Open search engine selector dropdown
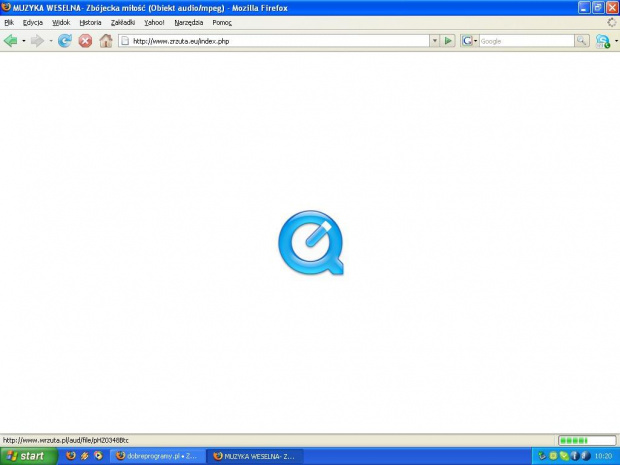This screenshot has height=465, width=620. [x=476, y=41]
